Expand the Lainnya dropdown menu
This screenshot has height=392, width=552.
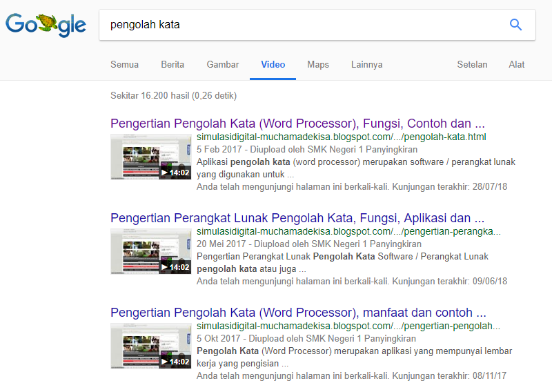367,64
